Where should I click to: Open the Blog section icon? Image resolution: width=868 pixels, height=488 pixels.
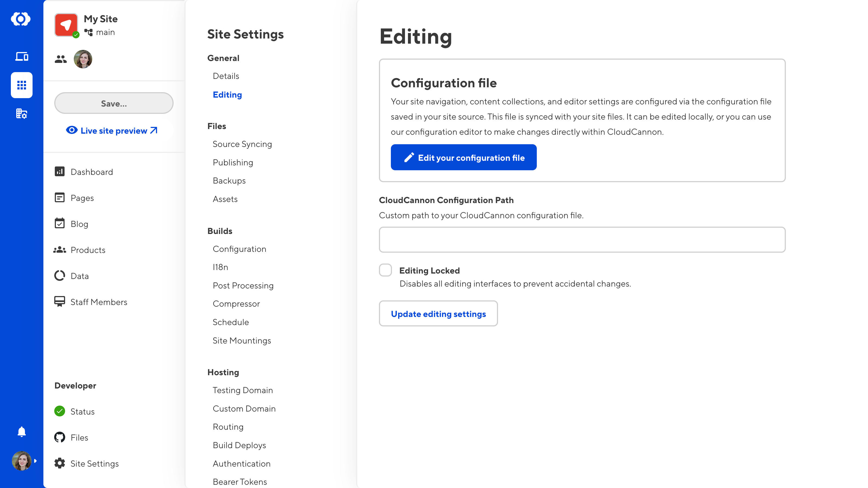click(60, 223)
